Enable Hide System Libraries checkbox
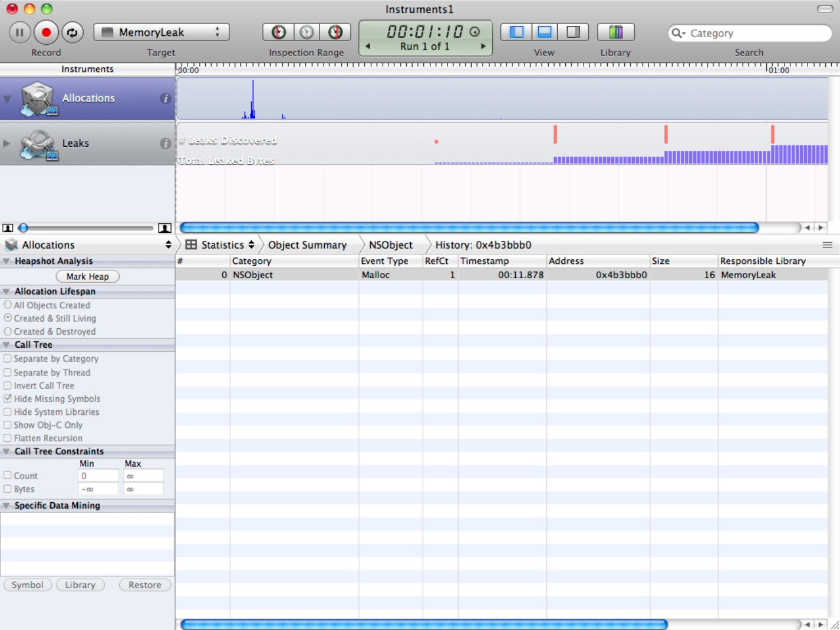 click(8, 411)
